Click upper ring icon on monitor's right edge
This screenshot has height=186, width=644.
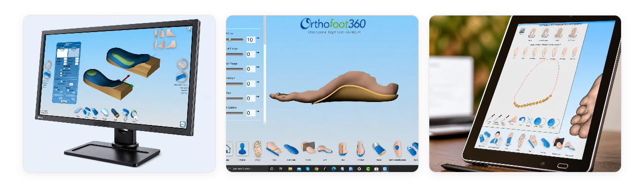[x=183, y=64]
